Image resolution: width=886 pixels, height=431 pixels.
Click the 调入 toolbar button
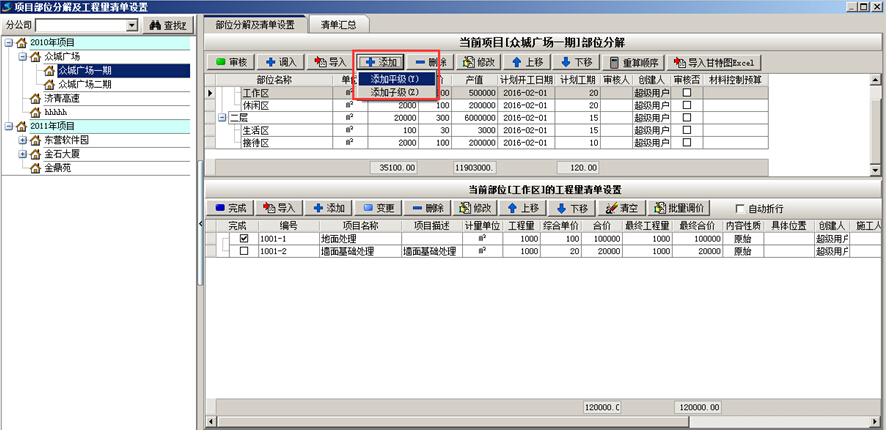(x=280, y=62)
